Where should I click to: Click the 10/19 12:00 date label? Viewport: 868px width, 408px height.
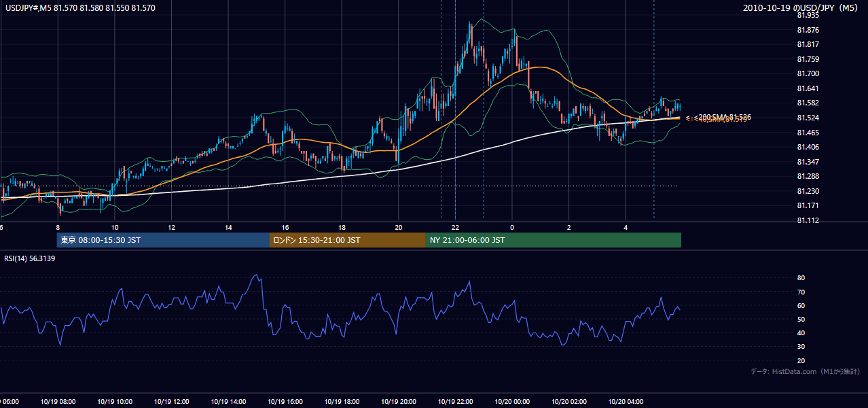[x=172, y=402]
